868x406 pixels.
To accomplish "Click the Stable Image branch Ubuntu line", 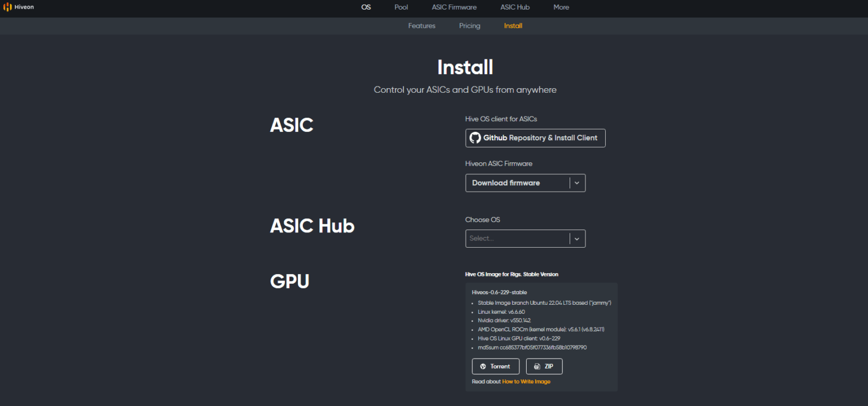I will click(x=545, y=303).
